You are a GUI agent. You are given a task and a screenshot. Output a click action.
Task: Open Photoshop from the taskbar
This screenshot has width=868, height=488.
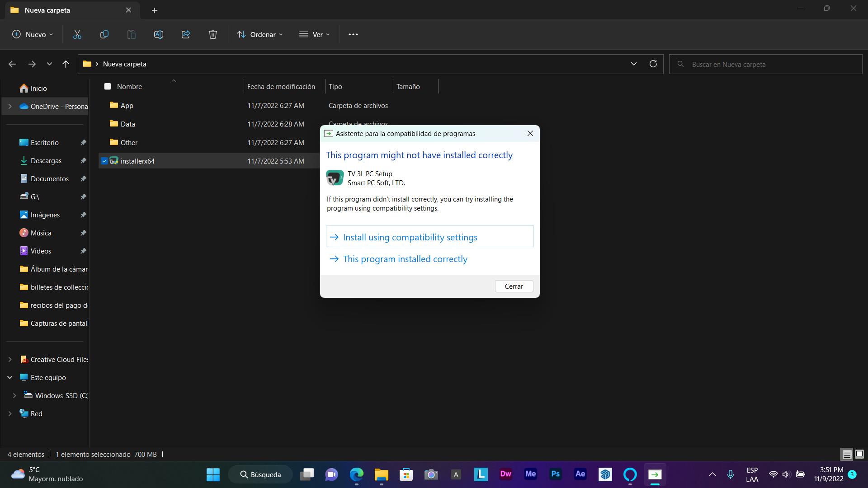(x=555, y=474)
